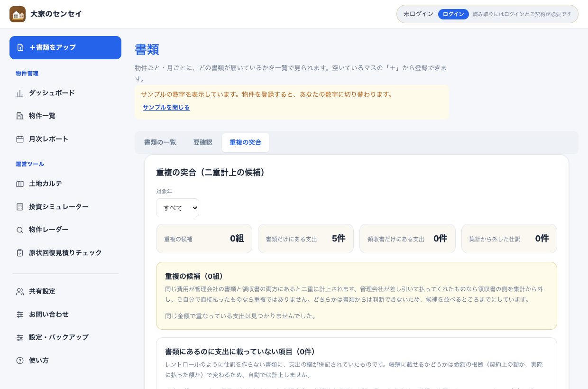
Task: Click the 書類だけにある支出 5件 card
Action: [306, 239]
